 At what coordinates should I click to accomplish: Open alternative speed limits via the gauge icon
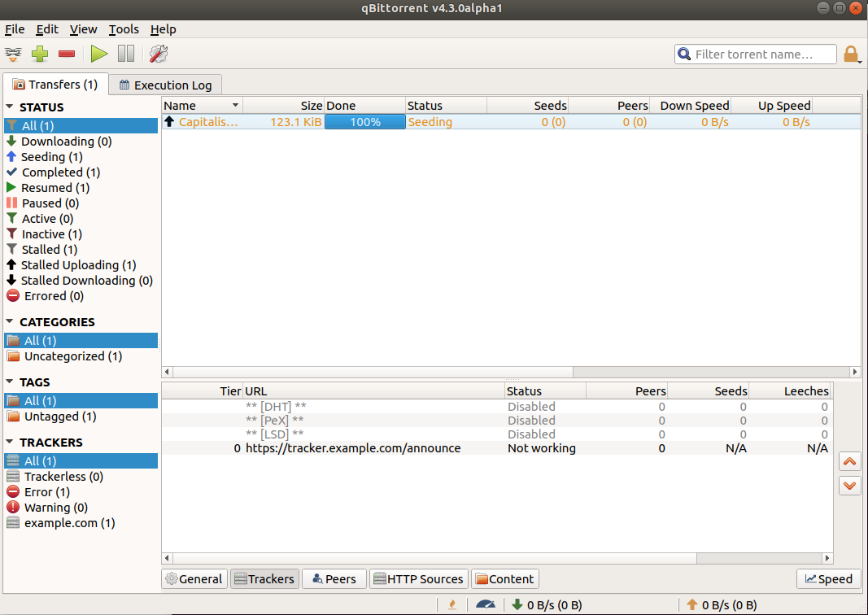(x=486, y=604)
